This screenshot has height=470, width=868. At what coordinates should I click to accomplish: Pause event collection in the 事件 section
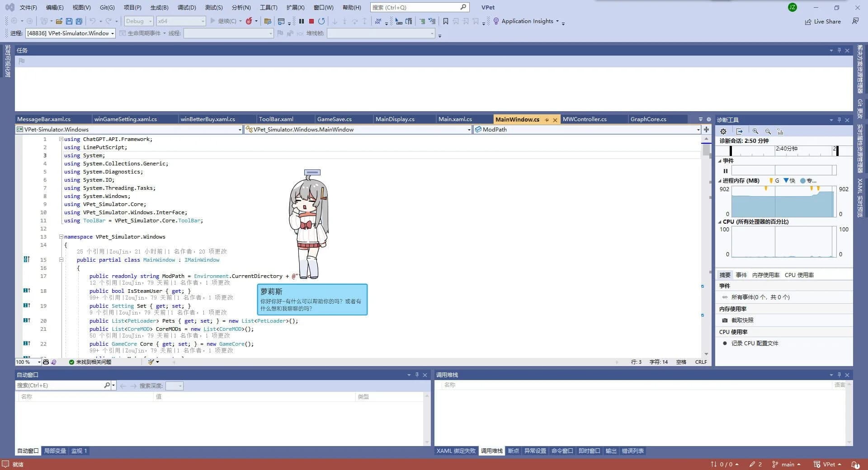coord(726,170)
